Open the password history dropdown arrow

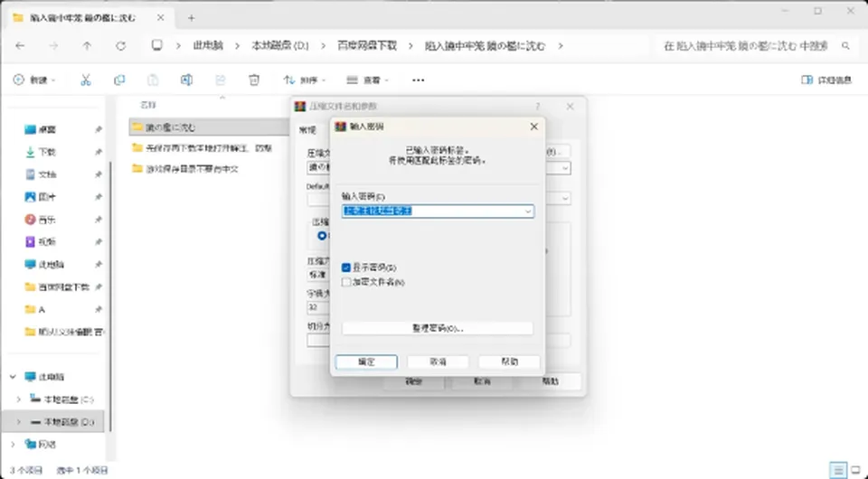(x=528, y=211)
